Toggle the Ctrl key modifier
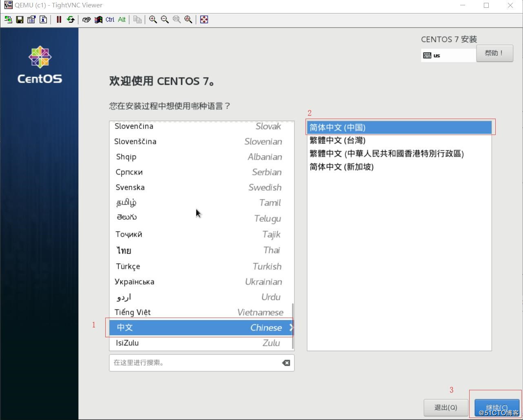Screen dimensions: 523x420 pyautogui.click(x=110, y=20)
